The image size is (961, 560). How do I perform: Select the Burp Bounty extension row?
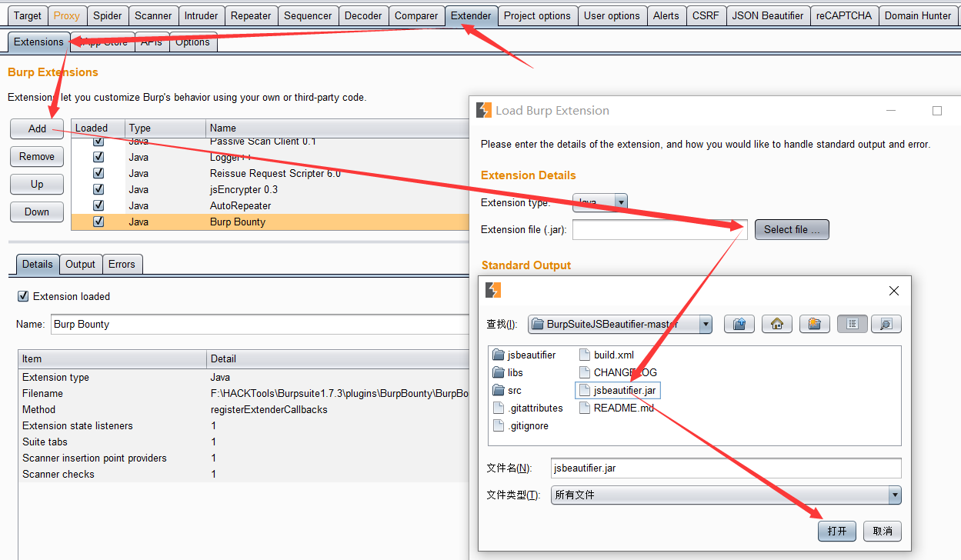point(270,222)
